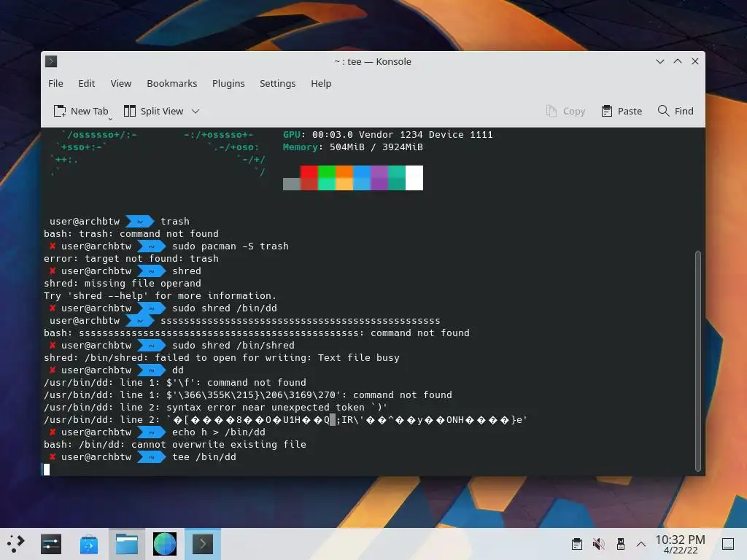Open a New Tab in Konsole
This screenshot has width=747, height=560.
(x=81, y=111)
